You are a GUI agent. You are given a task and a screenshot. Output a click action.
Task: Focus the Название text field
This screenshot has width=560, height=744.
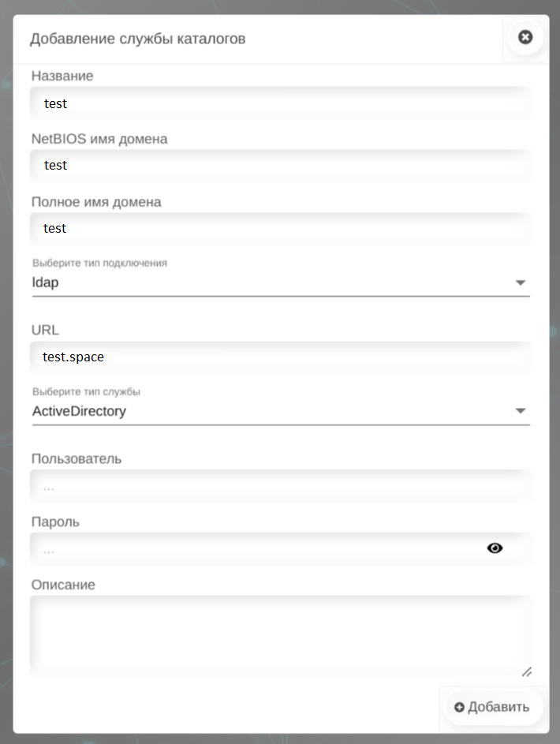click(280, 103)
